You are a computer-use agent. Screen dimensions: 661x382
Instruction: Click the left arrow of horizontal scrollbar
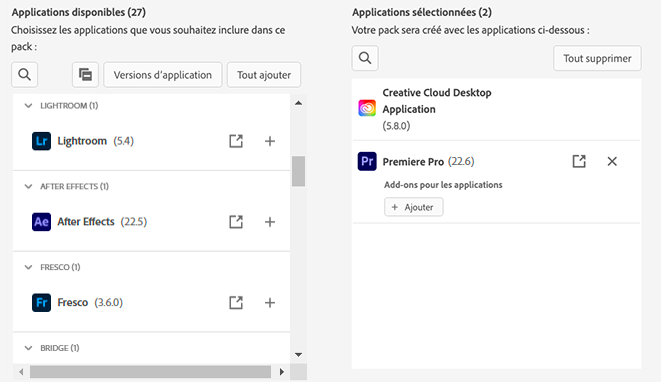pyautogui.click(x=21, y=372)
